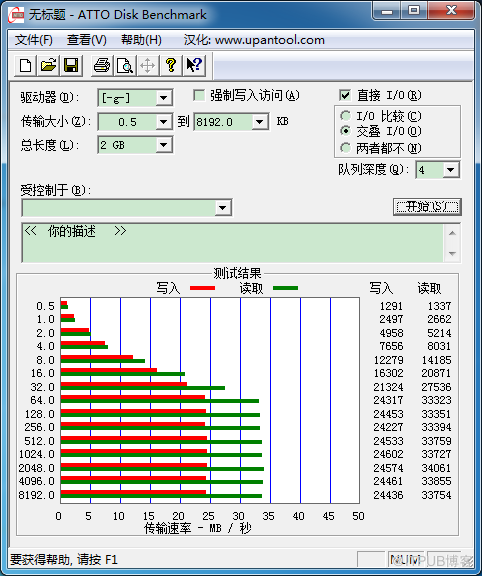Enable the 强制写入访问 checkbox
This screenshot has height=576, width=482.
pos(199,96)
